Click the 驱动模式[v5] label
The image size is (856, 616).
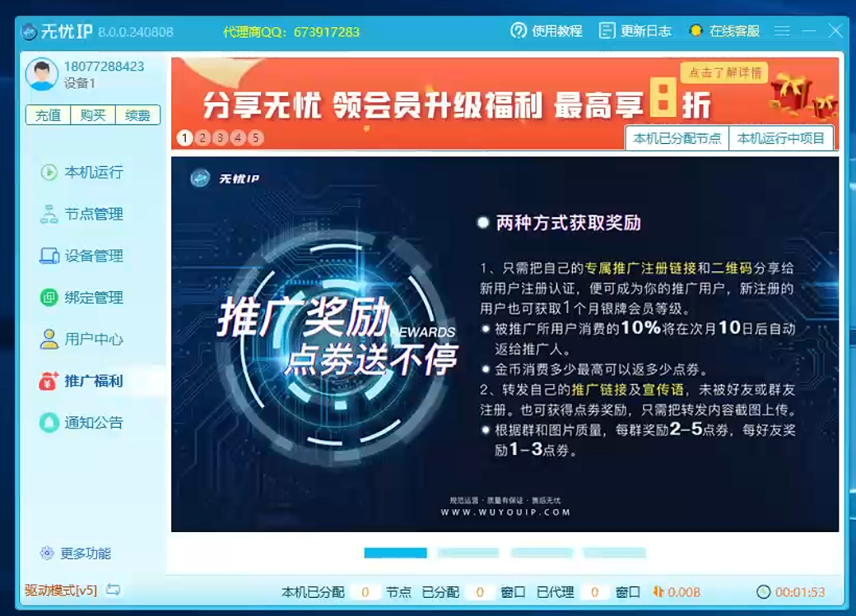61,591
